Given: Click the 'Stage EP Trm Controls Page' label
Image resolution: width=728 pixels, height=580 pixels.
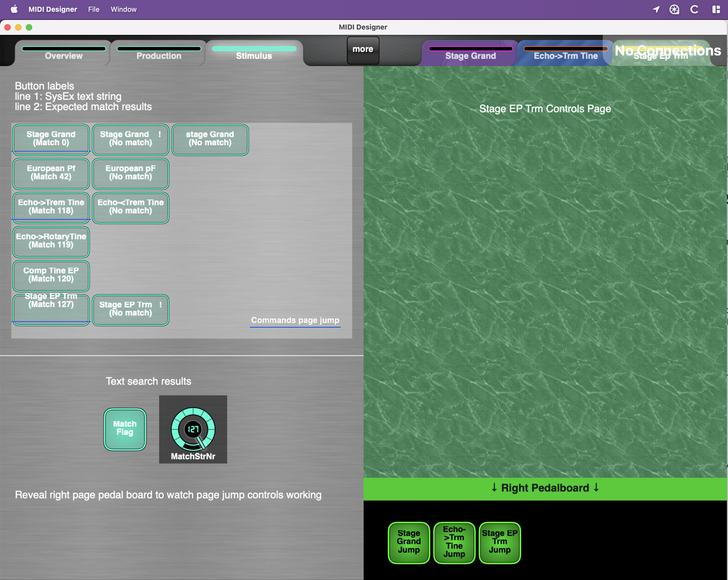Looking at the screenshot, I should (x=545, y=109).
